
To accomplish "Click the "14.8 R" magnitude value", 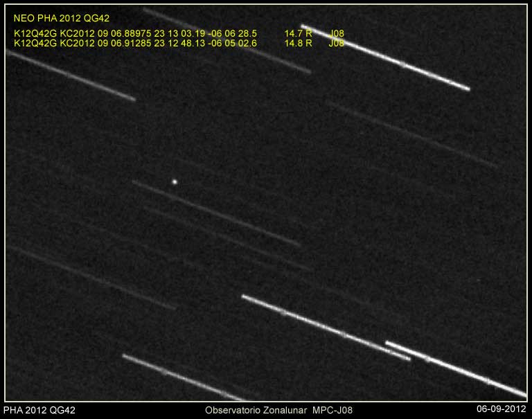I will pyautogui.click(x=299, y=42).
